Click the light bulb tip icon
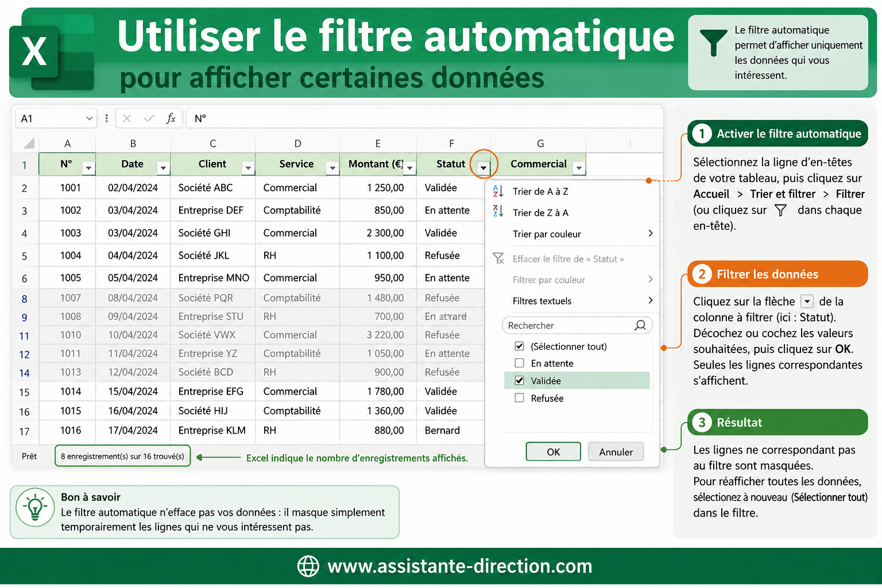Screen dimensions: 882x588 (35, 508)
